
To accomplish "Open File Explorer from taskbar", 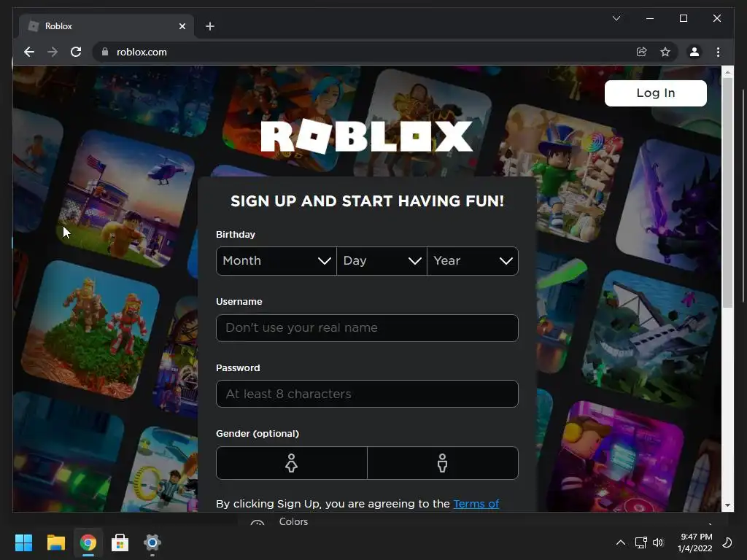I will coord(55,542).
